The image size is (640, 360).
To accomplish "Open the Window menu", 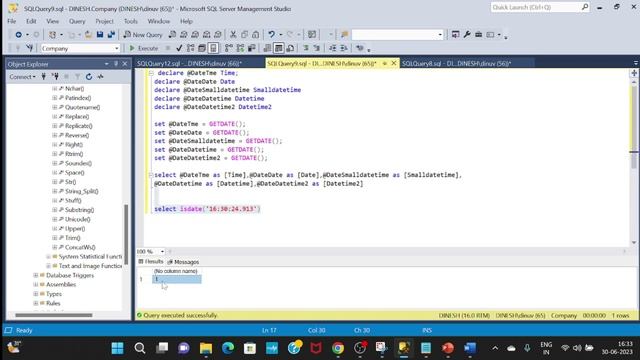I will [x=159, y=21].
